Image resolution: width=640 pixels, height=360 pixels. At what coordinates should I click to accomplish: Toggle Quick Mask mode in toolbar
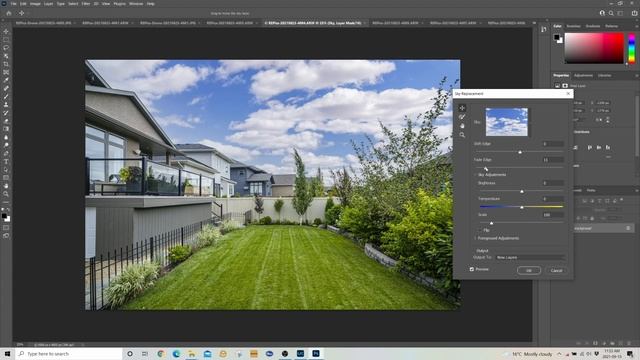(6, 228)
